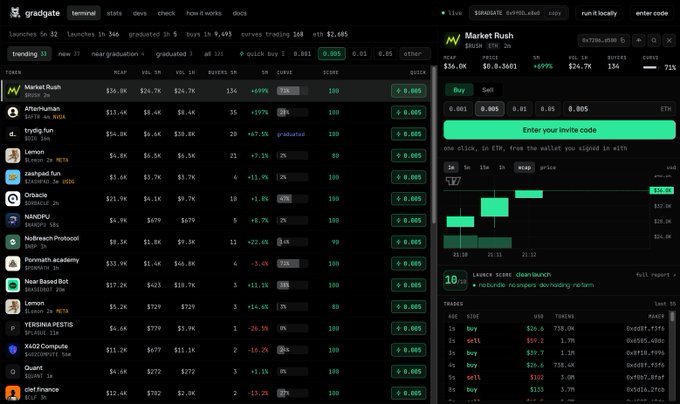680x404 pixels.
Task: Select the 0.001 preset in the buy panel
Action: click(x=458, y=109)
